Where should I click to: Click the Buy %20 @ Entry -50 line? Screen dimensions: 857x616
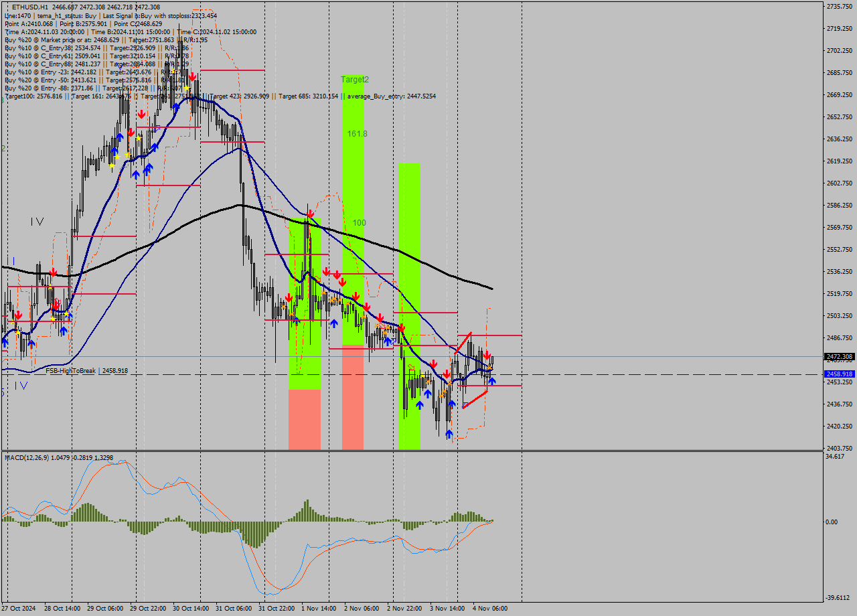pyautogui.click(x=94, y=80)
